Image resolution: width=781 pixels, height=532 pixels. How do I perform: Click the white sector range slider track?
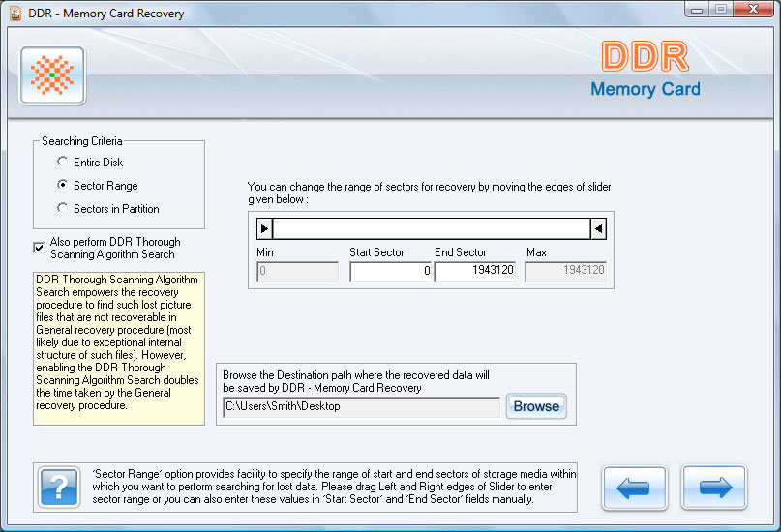pos(432,229)
